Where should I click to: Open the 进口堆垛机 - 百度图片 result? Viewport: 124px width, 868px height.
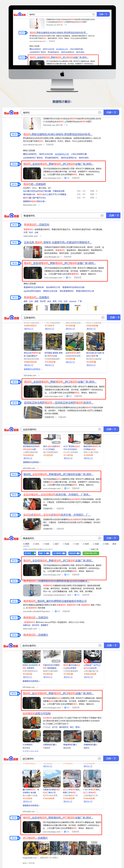point(35,838)
